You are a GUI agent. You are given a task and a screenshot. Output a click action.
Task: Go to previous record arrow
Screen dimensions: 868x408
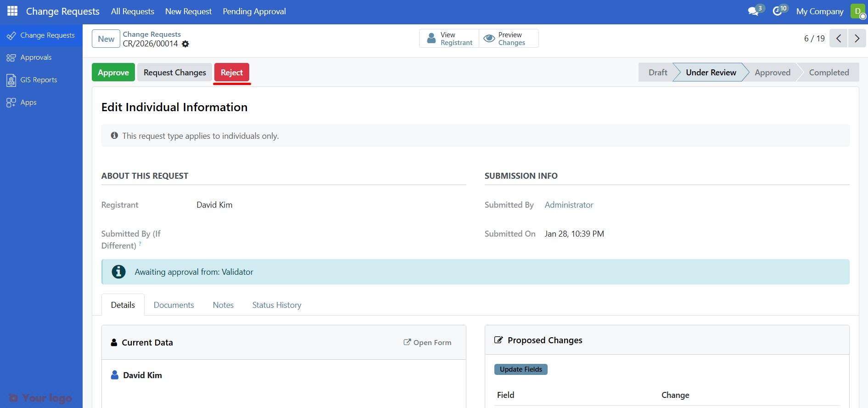[839, 39]
